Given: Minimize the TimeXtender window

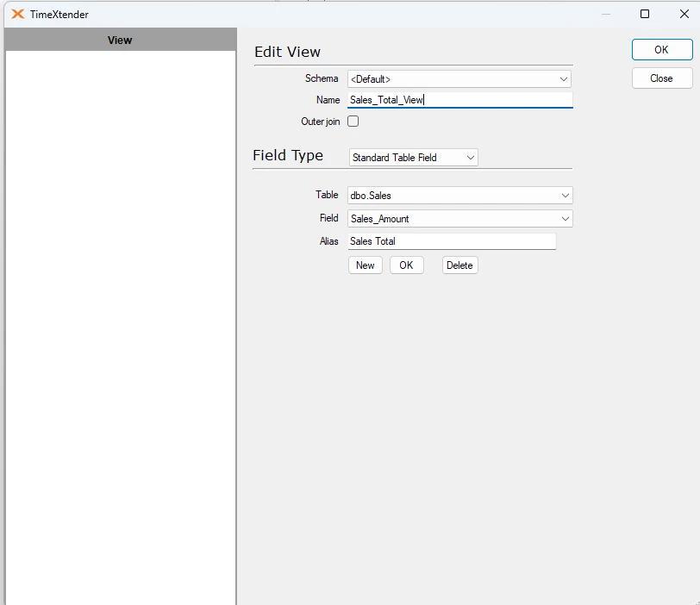Looking at the screenshot, I should [606, 15].
